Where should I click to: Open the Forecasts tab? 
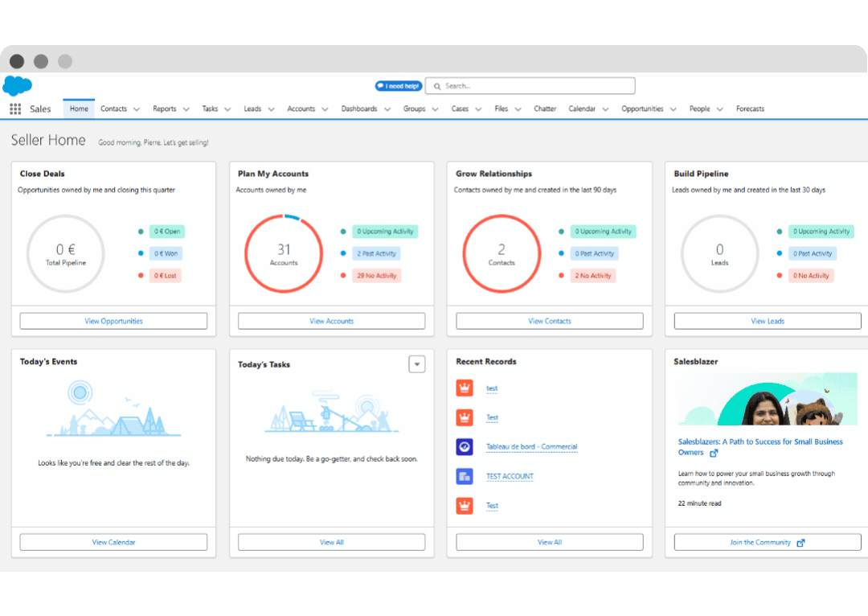pos(750,109)
